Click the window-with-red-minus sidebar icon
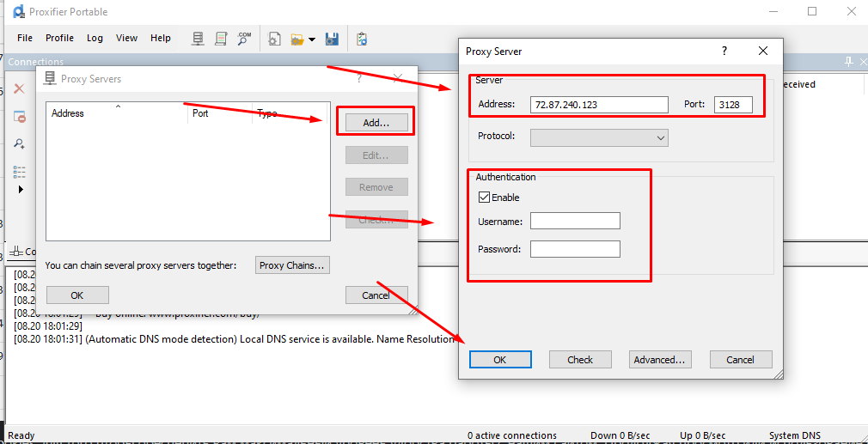 coord(20,117)
